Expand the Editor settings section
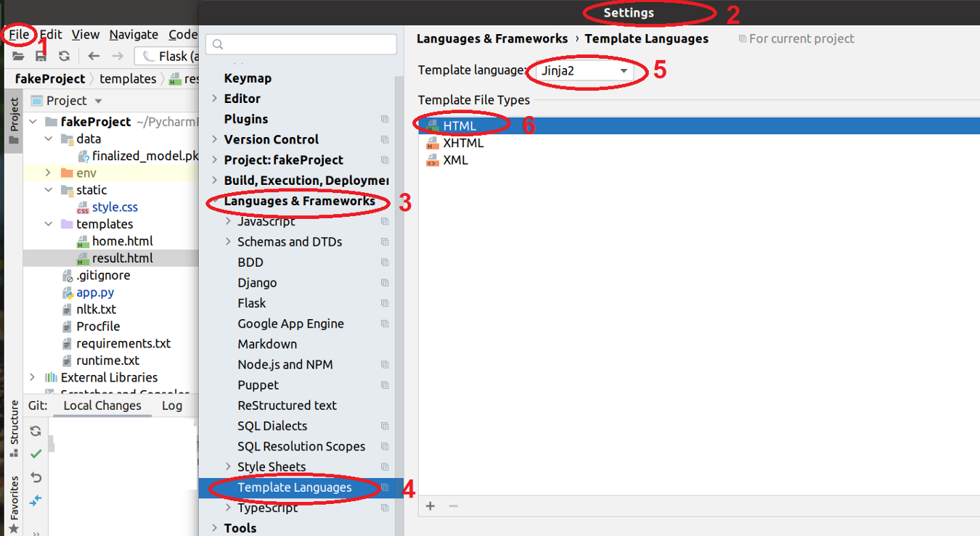This screenshot has width=980, height=536. pyautogui.click(x=214, y=99)
